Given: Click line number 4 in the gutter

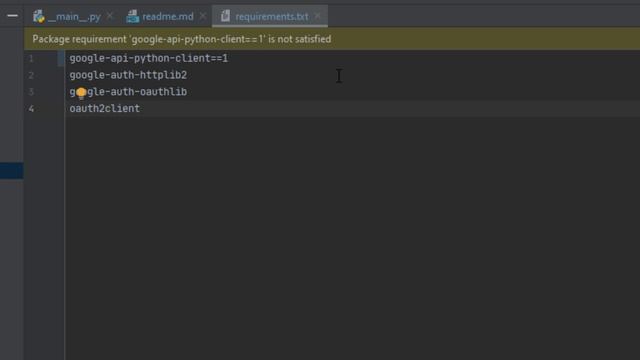Looking at the screenshot, I should point(31,109).
